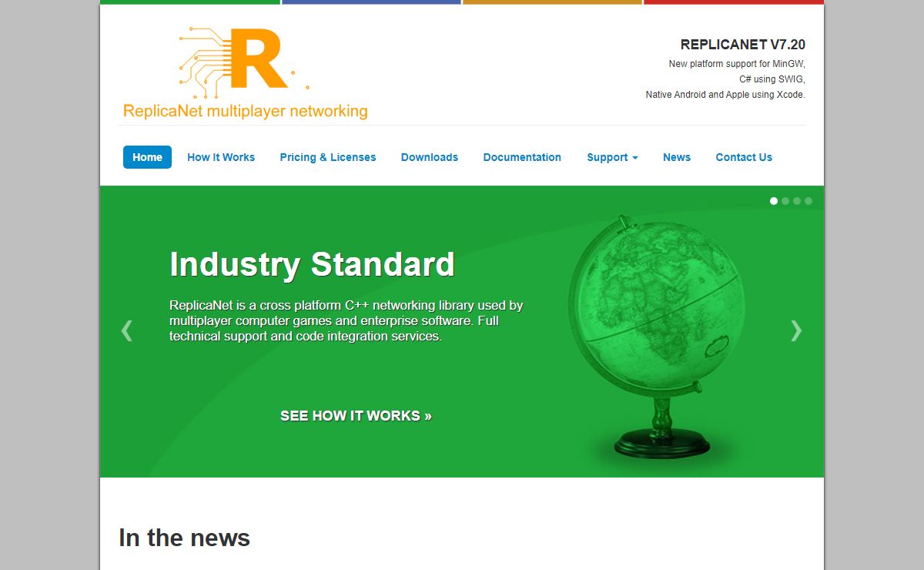
Task: Click ReplicaNet multiplayer networking tagline
Action: [x=245, y=111]
